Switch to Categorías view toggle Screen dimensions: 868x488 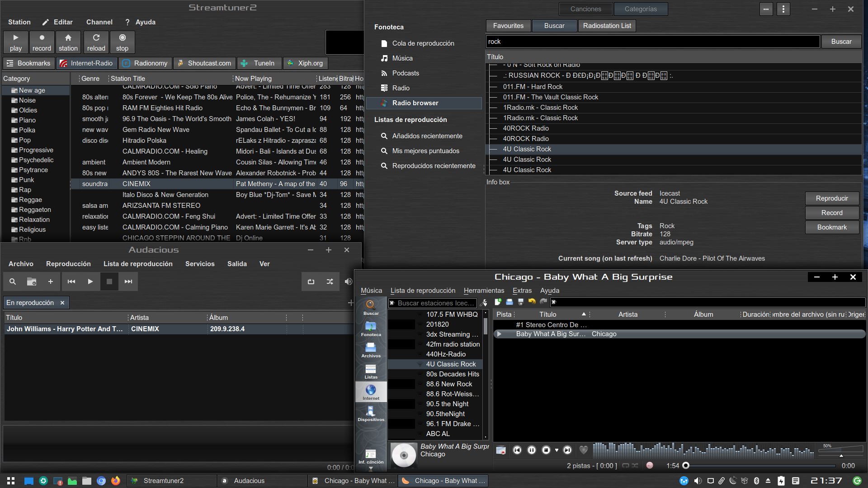click(641, 9)
